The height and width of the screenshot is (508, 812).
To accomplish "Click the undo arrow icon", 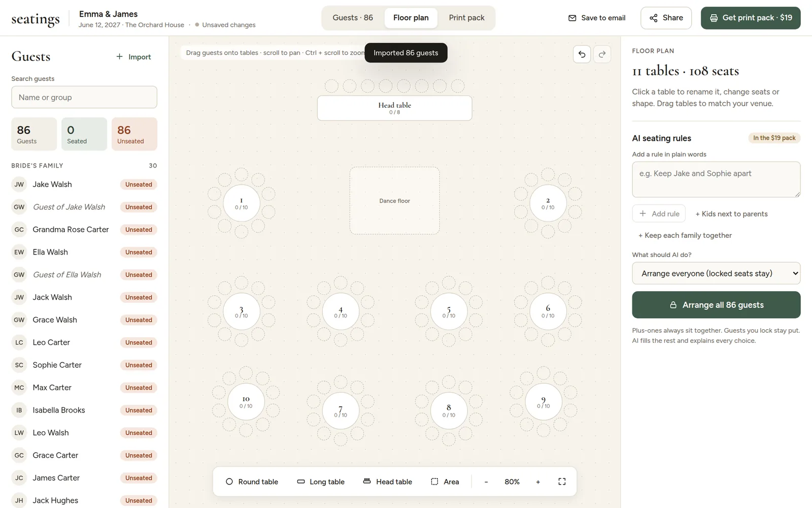I will click(582, 54).
